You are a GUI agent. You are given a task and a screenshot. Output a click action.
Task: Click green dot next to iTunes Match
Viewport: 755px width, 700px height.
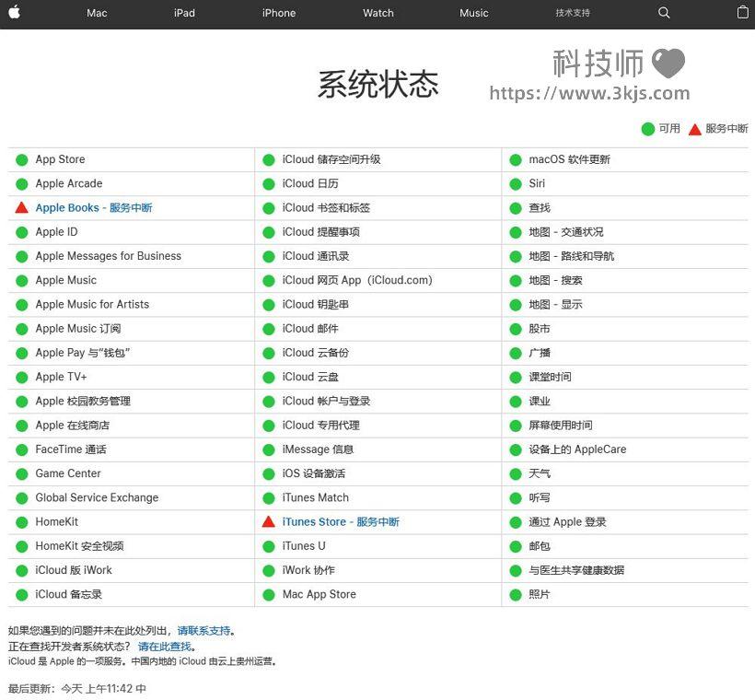pos(269,498)
